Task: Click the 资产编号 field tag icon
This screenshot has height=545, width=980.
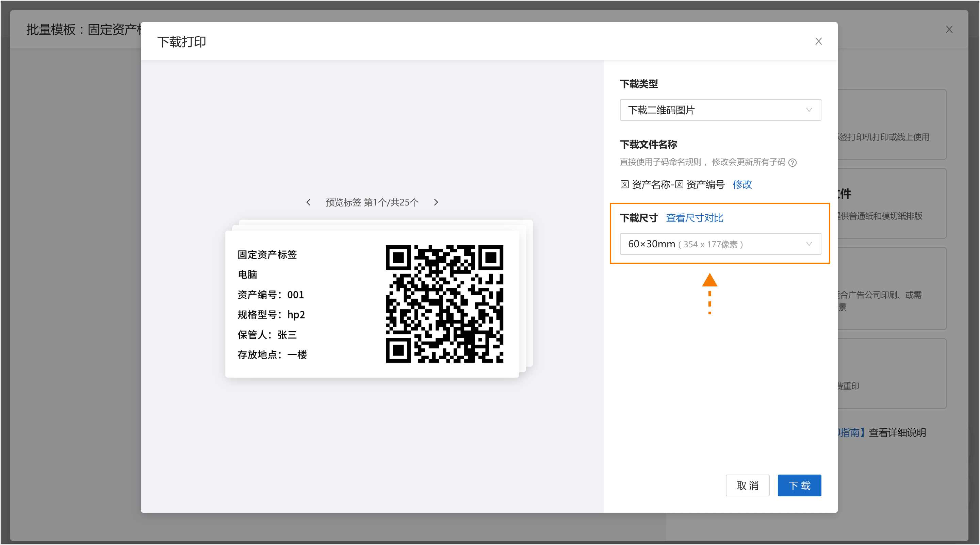Action: 679,184
